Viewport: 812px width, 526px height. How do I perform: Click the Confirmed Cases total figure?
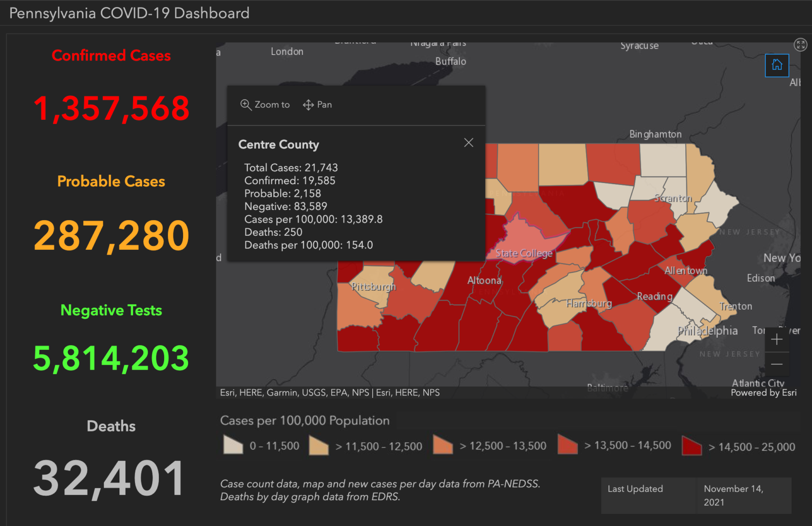pos(111,108)
